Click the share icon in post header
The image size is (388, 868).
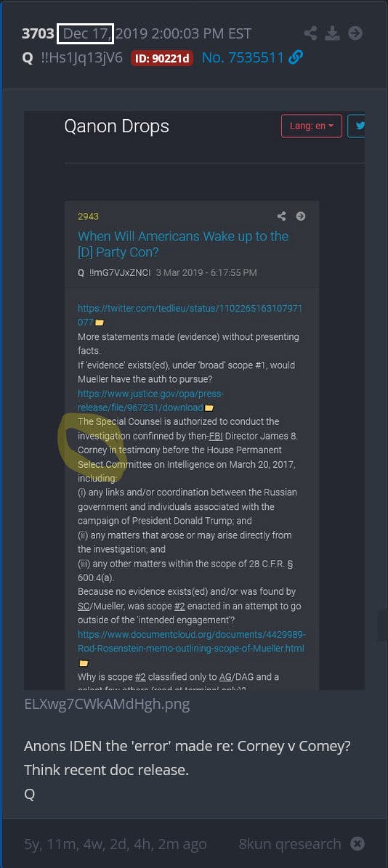(310, 33)
